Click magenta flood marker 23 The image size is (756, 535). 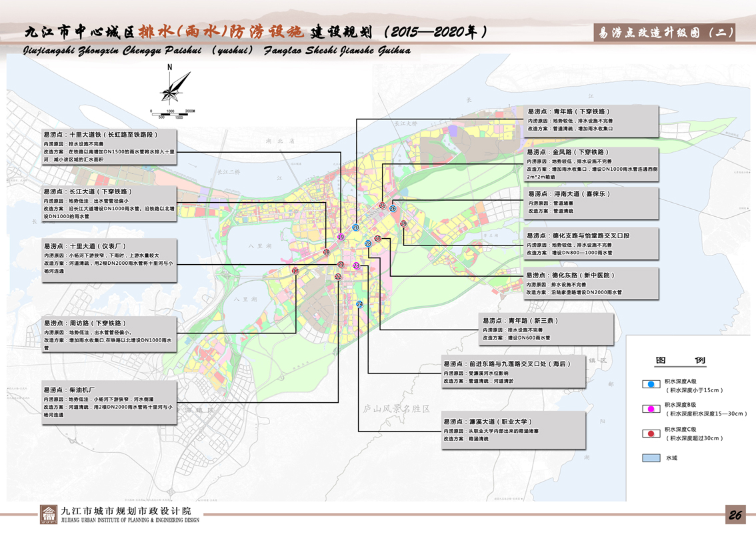tap(356, 265)
